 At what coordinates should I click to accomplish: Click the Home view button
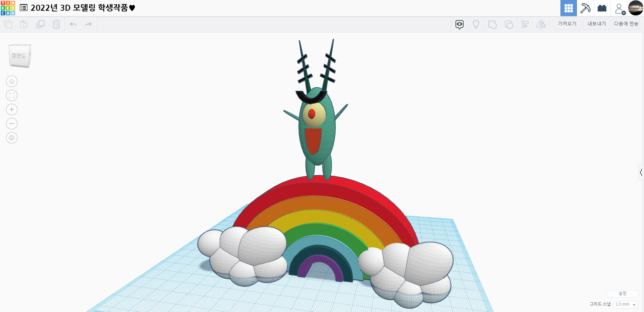click(12, 81)
